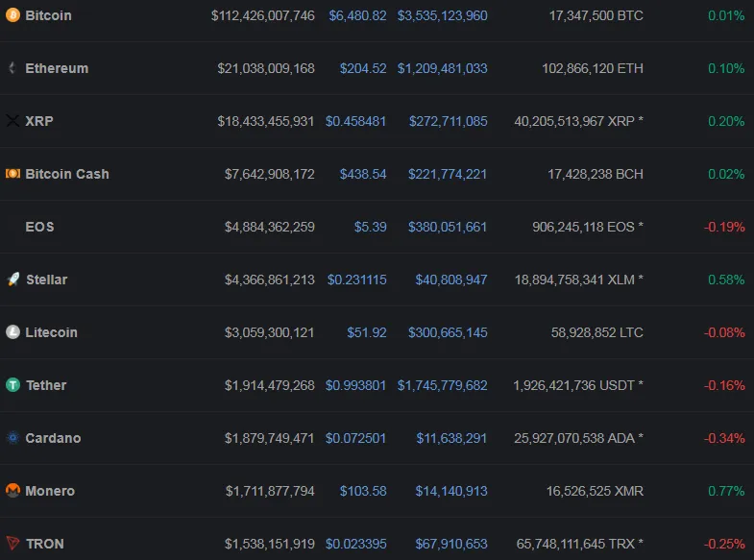The height and width of the screenshot is (560, 754).
Task: Click Tether price $0.993801
Action: click(355, 385)
